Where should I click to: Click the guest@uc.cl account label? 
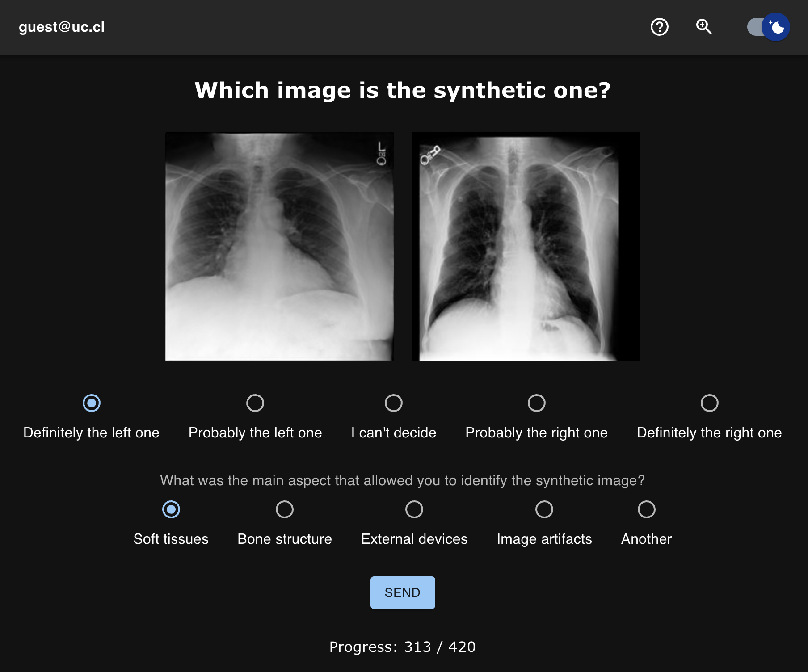pyautogui.click(x=62, y=27)
